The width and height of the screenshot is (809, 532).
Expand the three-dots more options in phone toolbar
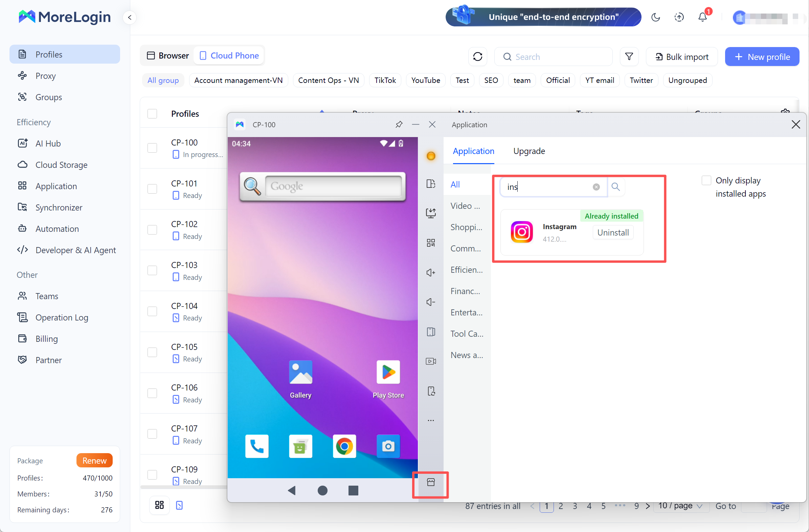click(431, 421)
